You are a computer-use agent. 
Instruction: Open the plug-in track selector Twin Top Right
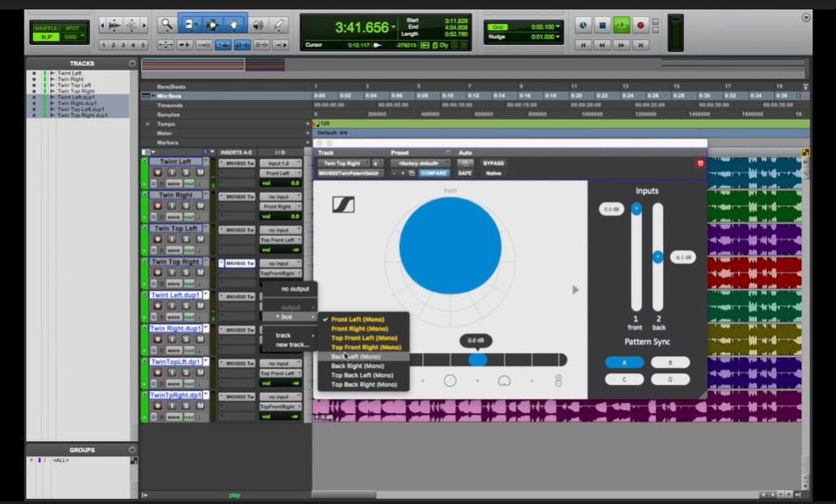tap(344, 163)
